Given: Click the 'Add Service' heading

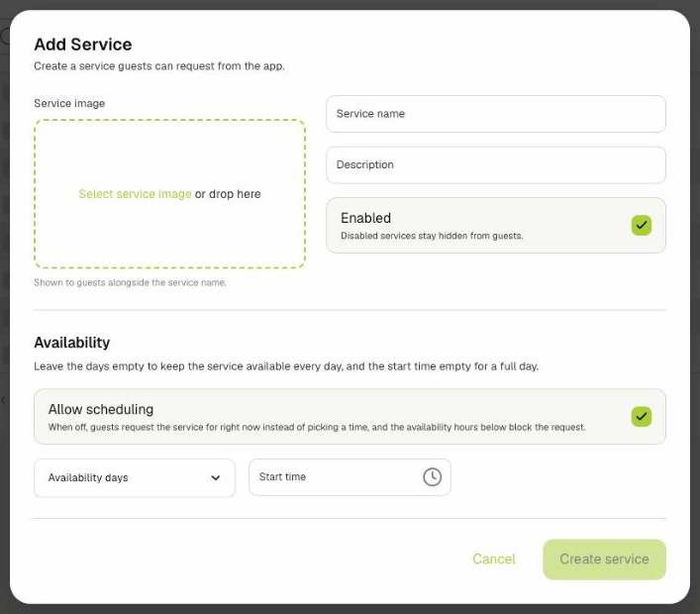Looking at the screenshot, I should pos(83,45).
